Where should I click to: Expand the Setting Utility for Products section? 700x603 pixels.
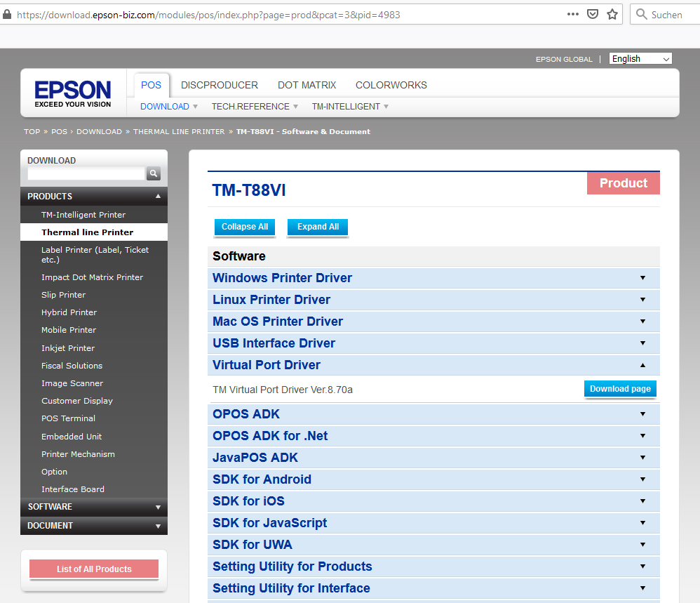pos(433,566)
